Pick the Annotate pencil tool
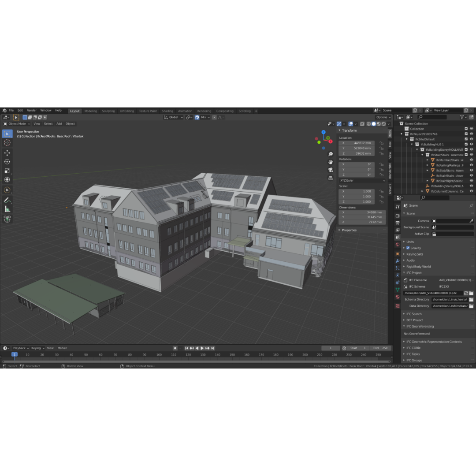The height and width of the screenshot is (476, 476). coord(7,200)
